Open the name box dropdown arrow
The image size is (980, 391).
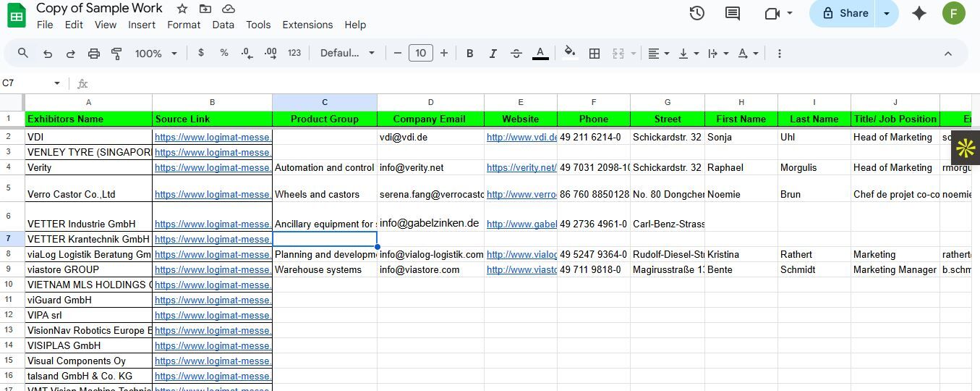pyautogui.click(x=57, y=83)
